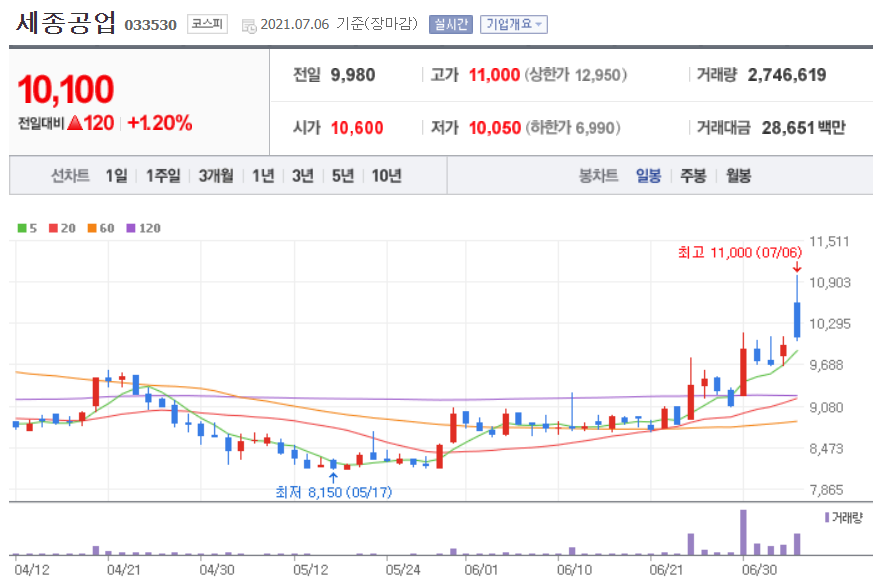Click the red up-triangle change indicator
This screenshot has height=586, width=873.
pyautogui.click(x=75, y=123)
